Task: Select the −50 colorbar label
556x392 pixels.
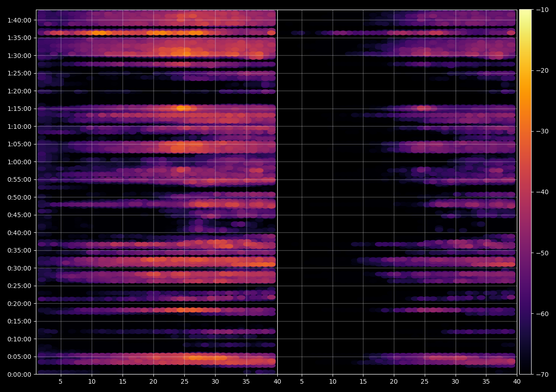Action: [542, 253]
